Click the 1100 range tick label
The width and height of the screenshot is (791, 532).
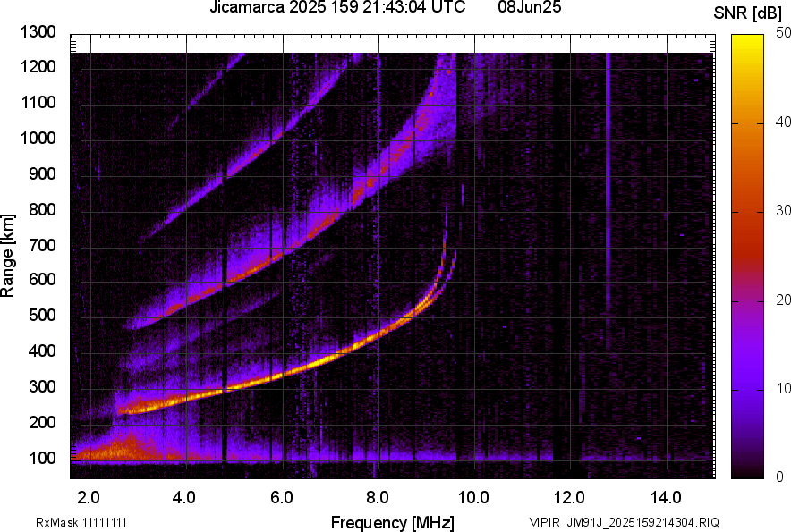click(38, 102)
